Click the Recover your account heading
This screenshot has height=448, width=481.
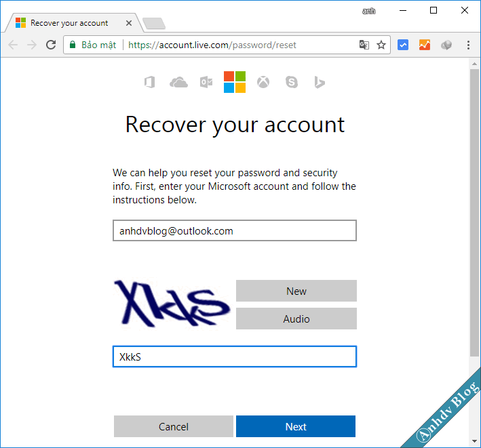(235, 125)
